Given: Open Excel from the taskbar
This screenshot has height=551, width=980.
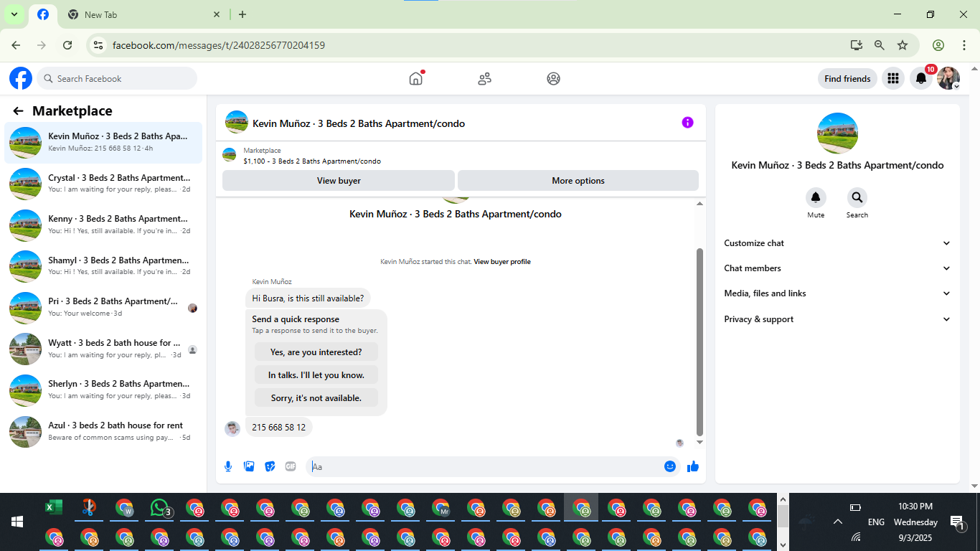Looking at the screenshot, I should pyautogui.click(x=54, y=508).
